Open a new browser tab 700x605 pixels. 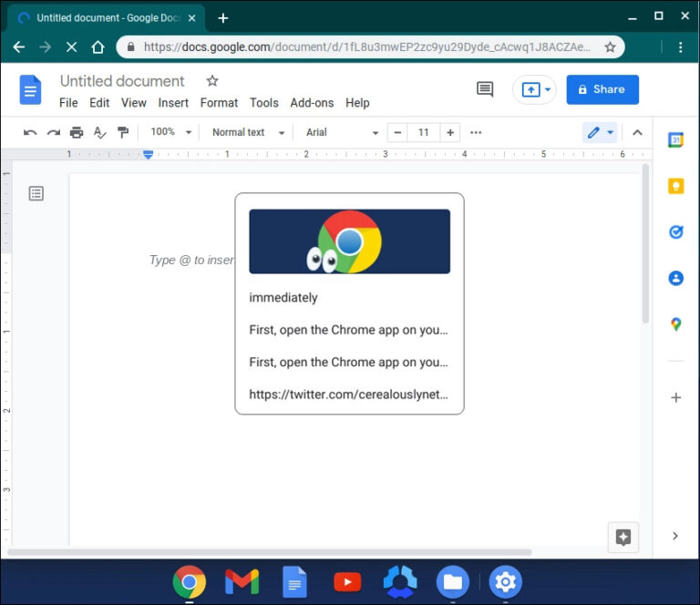tap(222, 18)
